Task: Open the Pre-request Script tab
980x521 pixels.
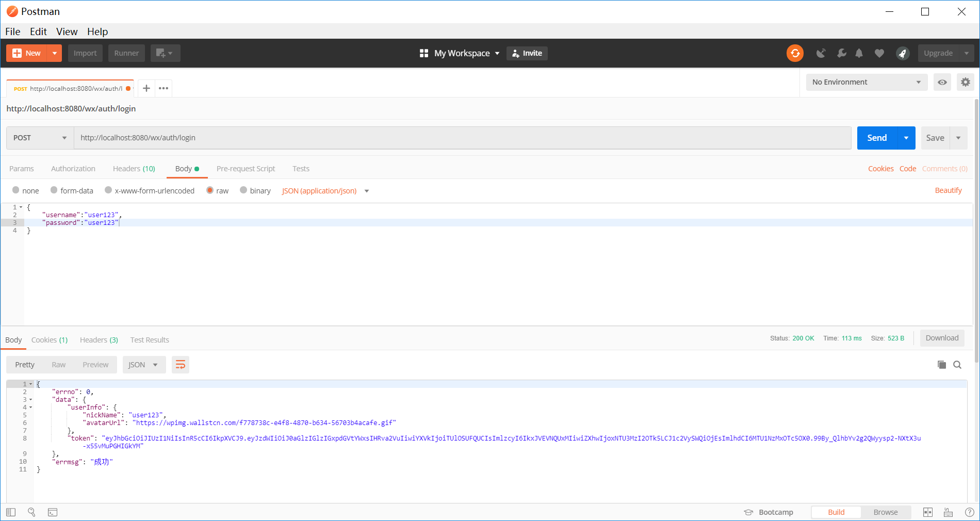Action: tap(246, 169)
